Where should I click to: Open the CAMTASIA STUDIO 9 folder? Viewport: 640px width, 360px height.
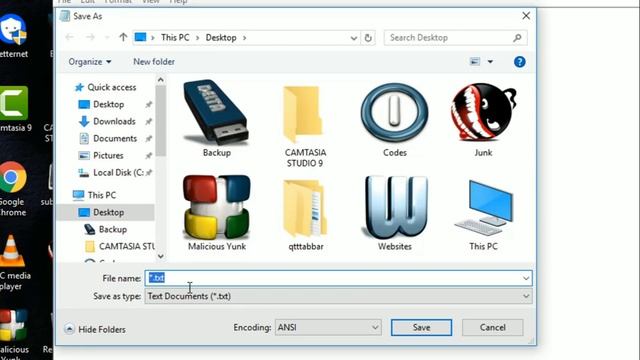point(305,125)
